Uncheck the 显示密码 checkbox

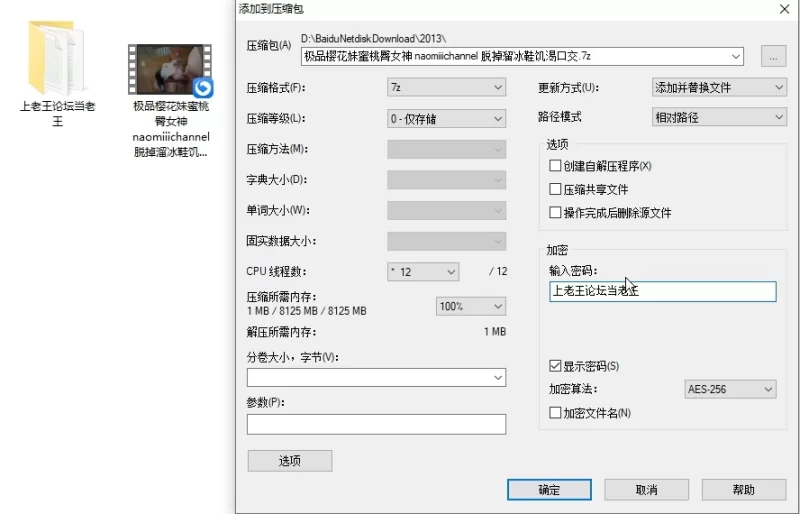[556, 366]
